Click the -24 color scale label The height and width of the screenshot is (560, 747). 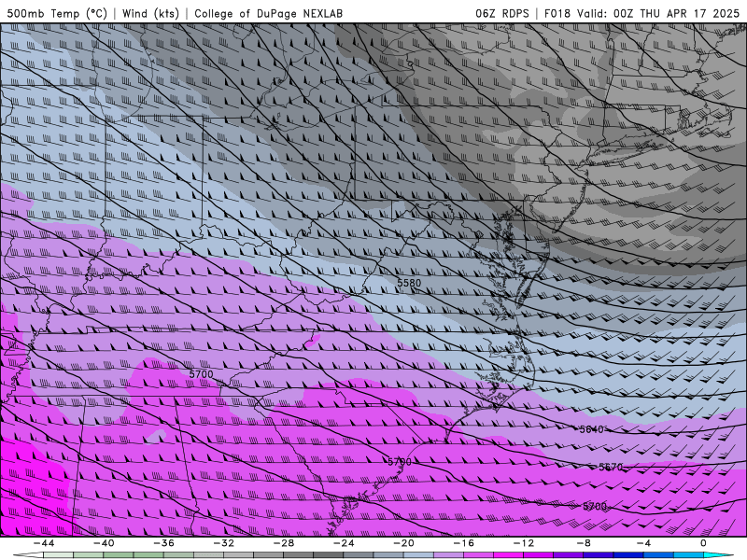point(344,543)
